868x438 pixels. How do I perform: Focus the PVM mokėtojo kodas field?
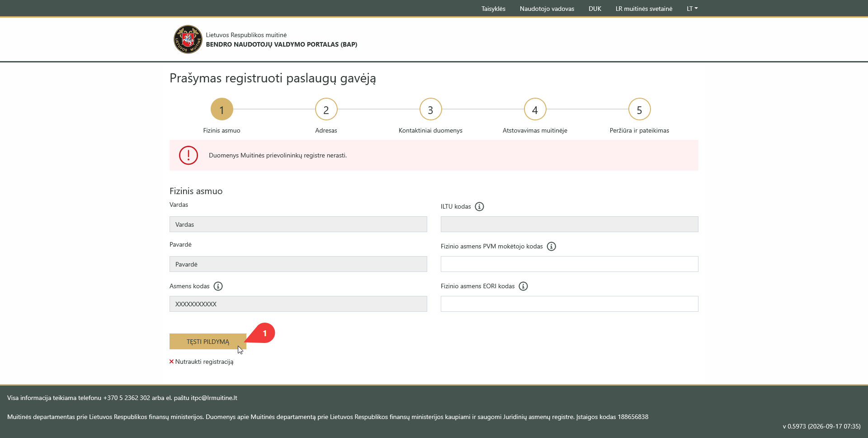coord(570,264)
